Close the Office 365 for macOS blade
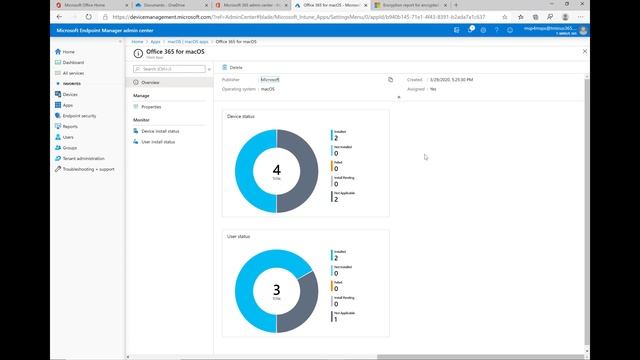640x360 pixels. click(x=584, y=51)
